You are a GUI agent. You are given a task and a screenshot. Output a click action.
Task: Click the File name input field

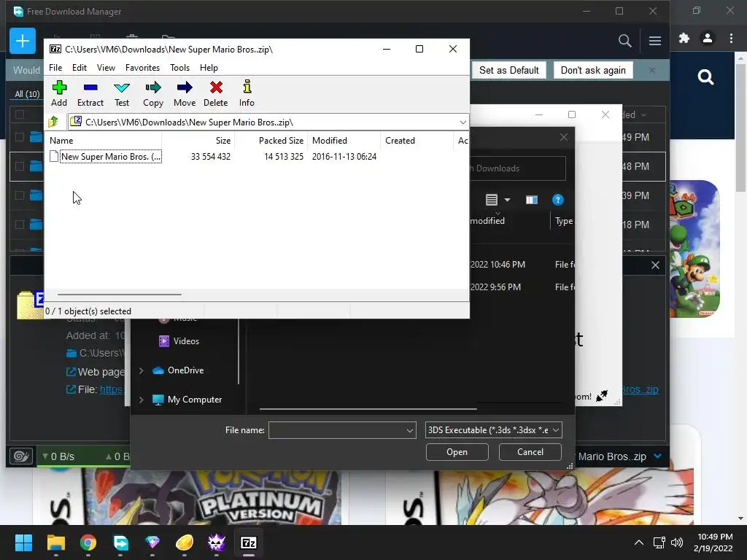pyautogui.click(x=342, y=430)
